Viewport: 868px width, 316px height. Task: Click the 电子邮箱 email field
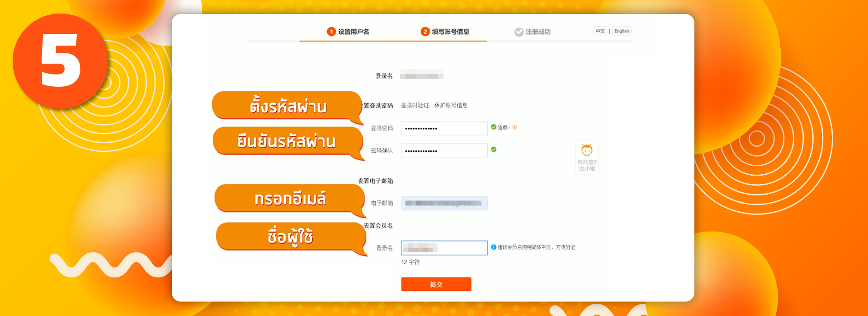444,203
